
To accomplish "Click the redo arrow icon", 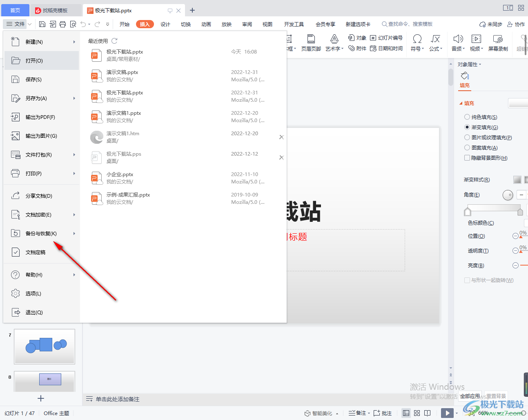I will coord(98,24).
